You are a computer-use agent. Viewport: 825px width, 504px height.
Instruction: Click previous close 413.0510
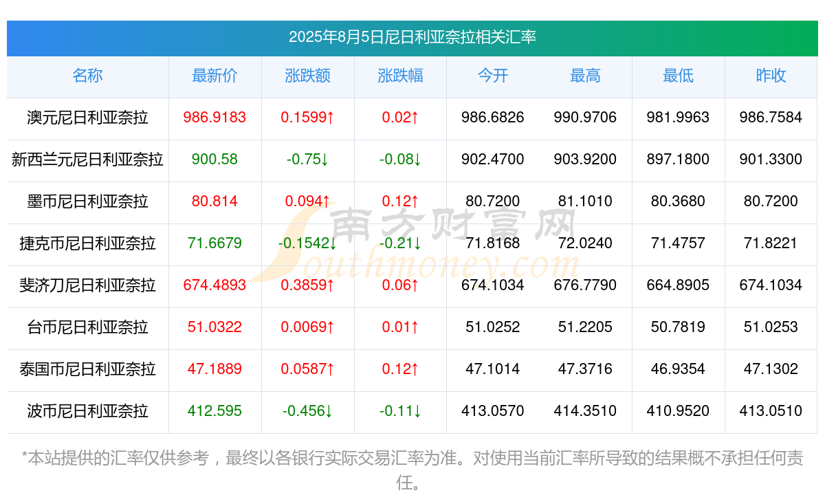click(771, 411)
